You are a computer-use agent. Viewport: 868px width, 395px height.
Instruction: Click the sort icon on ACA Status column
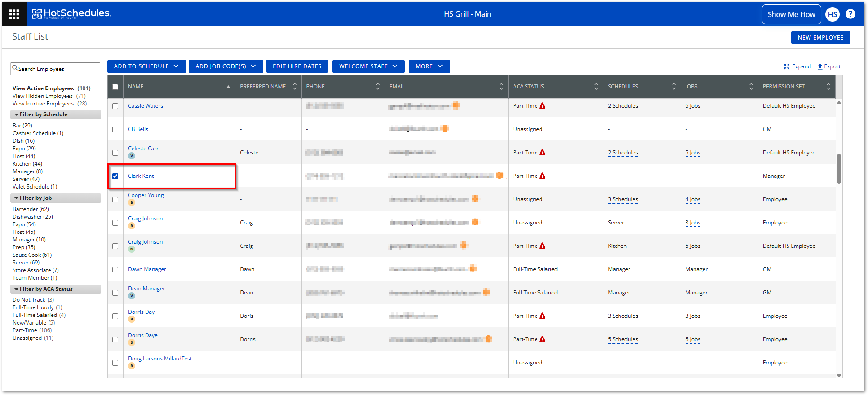pyautogui.click(x=596, y=87)
